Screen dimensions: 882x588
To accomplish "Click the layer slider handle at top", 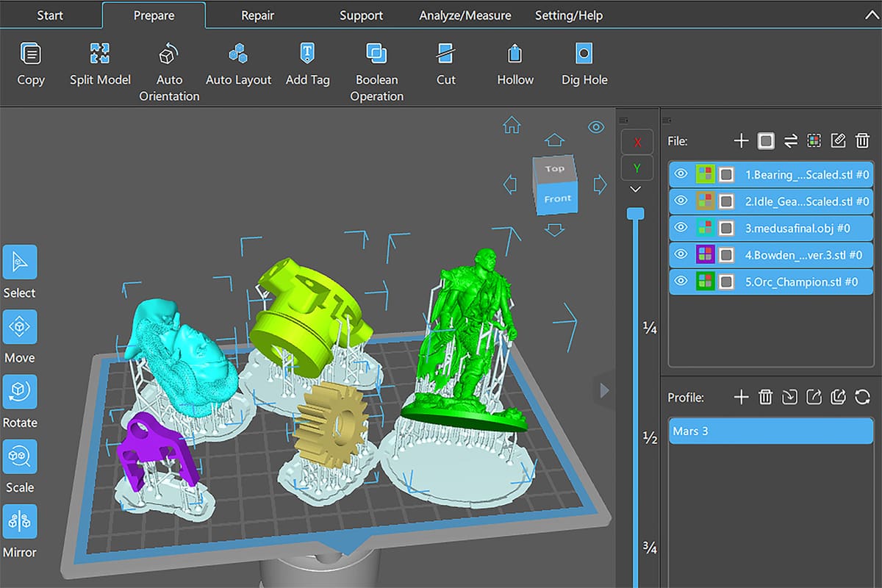I will [x=636, y=213].
